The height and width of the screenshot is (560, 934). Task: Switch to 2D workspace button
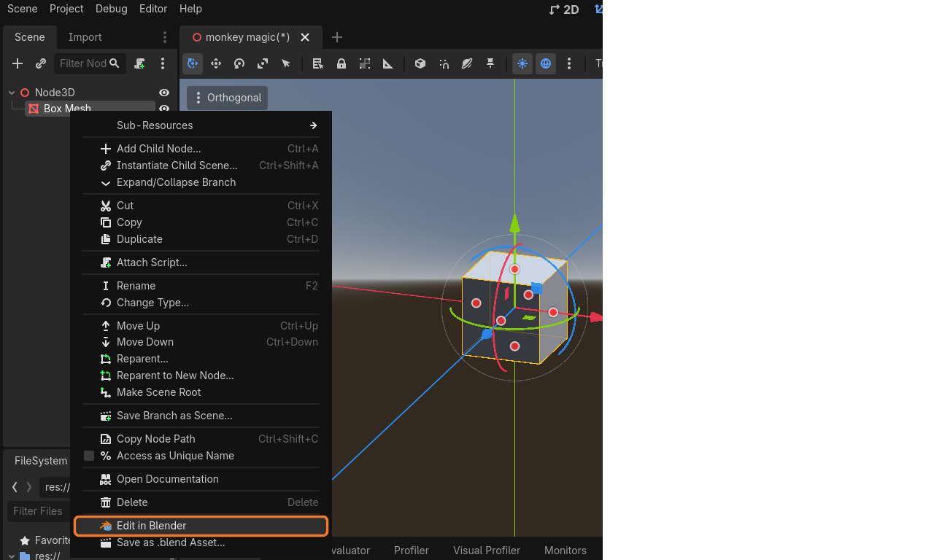tap(564, 9)
